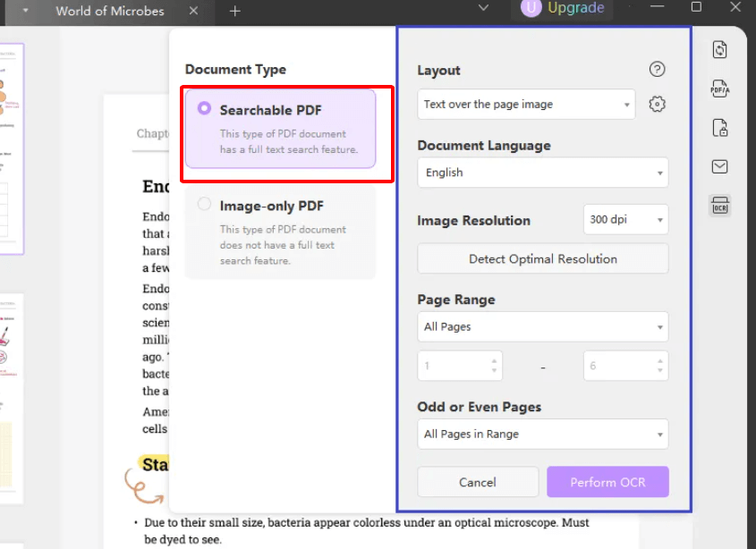
Task: Open Layout settings via the gear icon
Action: [657, 104]
